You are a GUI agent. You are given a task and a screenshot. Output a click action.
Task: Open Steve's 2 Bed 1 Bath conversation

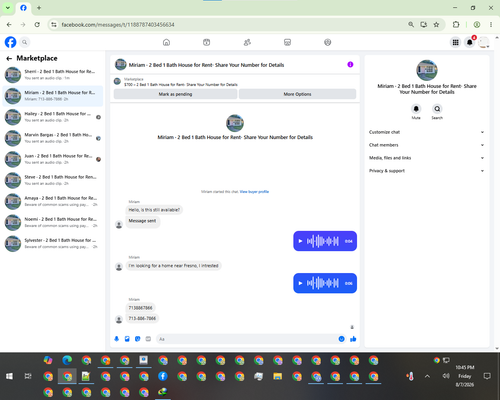pyautogui.click(x=53, y=180)
